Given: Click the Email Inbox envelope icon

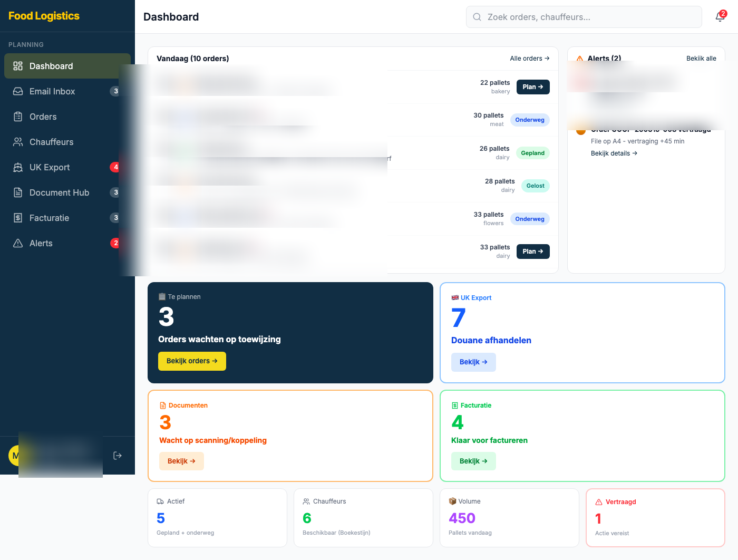Looking at the screenshot, I should 18,91.
